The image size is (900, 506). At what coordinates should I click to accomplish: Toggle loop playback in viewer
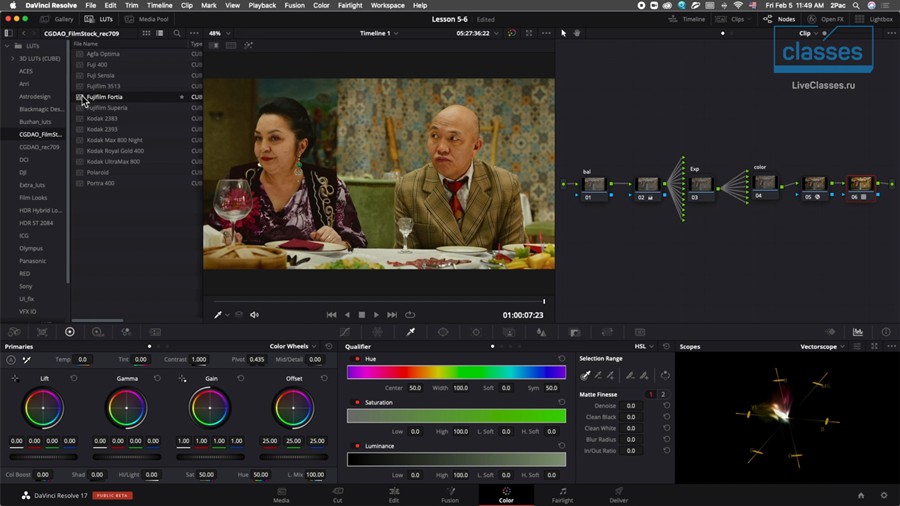(410, 315)
